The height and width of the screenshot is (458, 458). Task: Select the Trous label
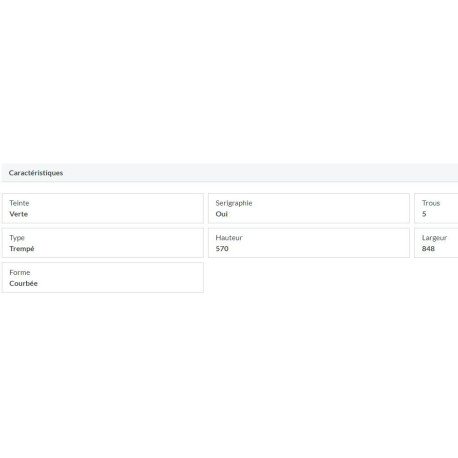coord(431,203)
